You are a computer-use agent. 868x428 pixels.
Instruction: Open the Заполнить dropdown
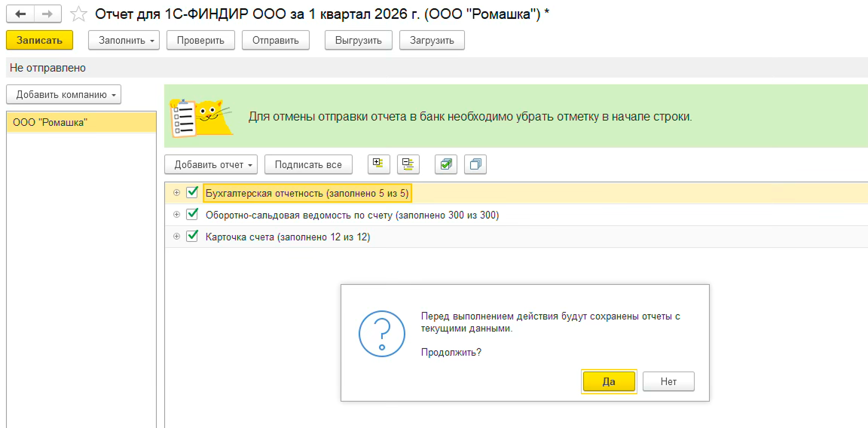click(124, 41)
